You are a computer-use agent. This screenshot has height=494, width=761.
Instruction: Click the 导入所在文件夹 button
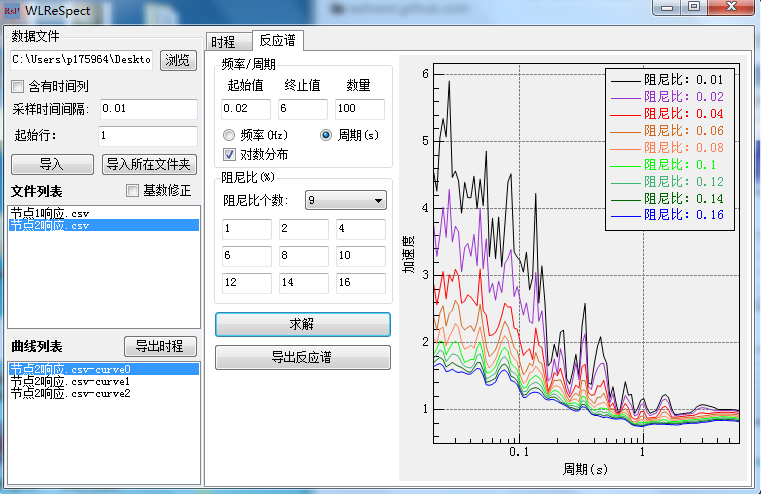(149, 165)
